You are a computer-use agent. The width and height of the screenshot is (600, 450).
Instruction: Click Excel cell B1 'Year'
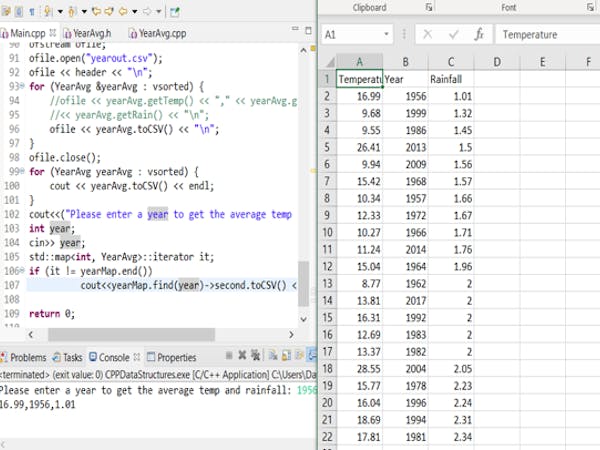[405, 79]
